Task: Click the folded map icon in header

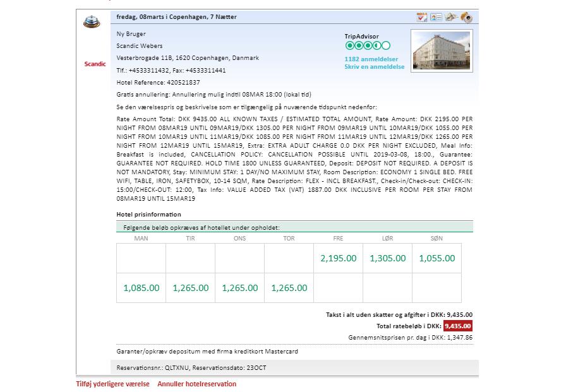Action: [451, 17]
